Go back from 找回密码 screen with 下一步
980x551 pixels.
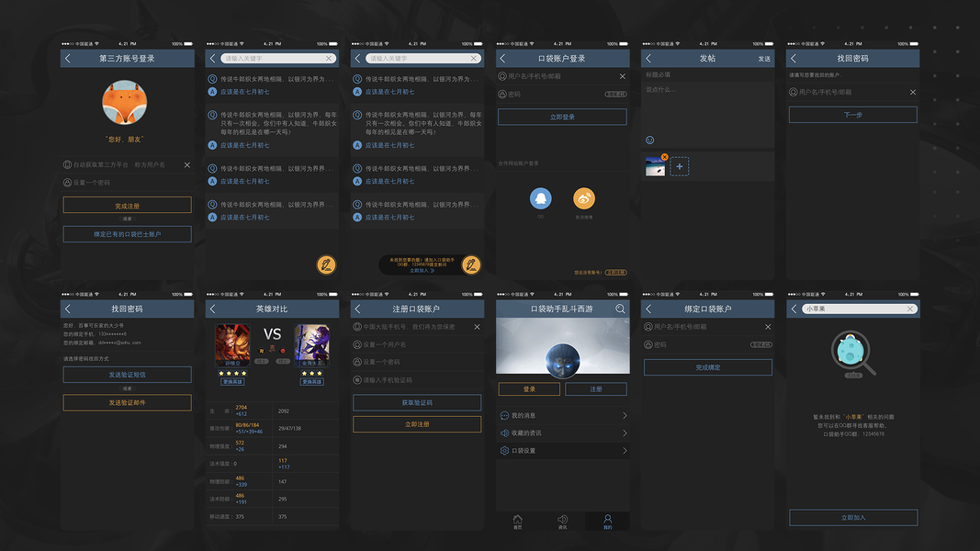pos(794,58)
